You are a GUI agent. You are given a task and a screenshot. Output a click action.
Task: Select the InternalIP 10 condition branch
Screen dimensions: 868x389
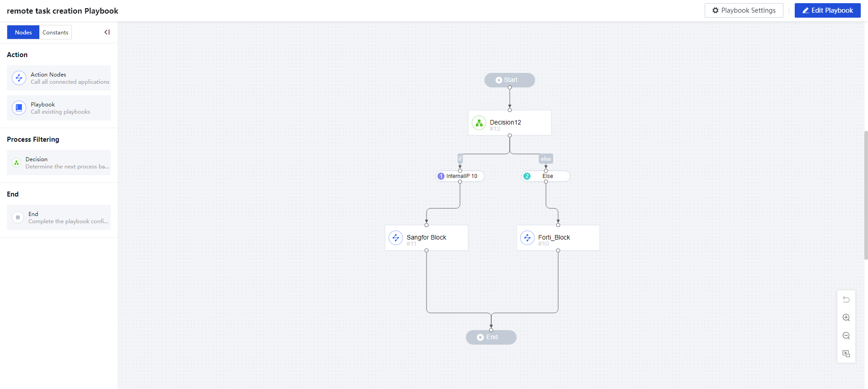coord(460,176)
